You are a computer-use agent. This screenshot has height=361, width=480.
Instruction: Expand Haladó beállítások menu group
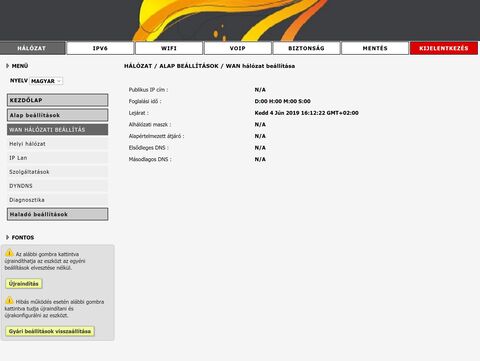58,214
